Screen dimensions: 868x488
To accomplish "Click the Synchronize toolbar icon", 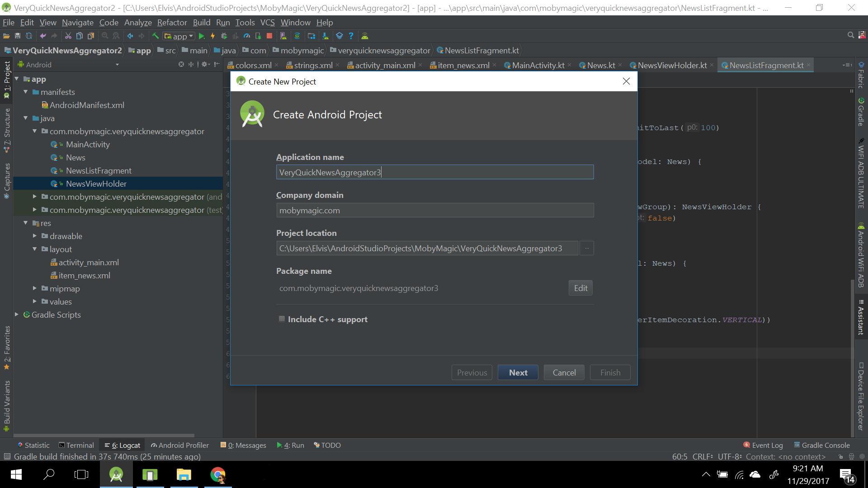I will [x=29, y=36].
